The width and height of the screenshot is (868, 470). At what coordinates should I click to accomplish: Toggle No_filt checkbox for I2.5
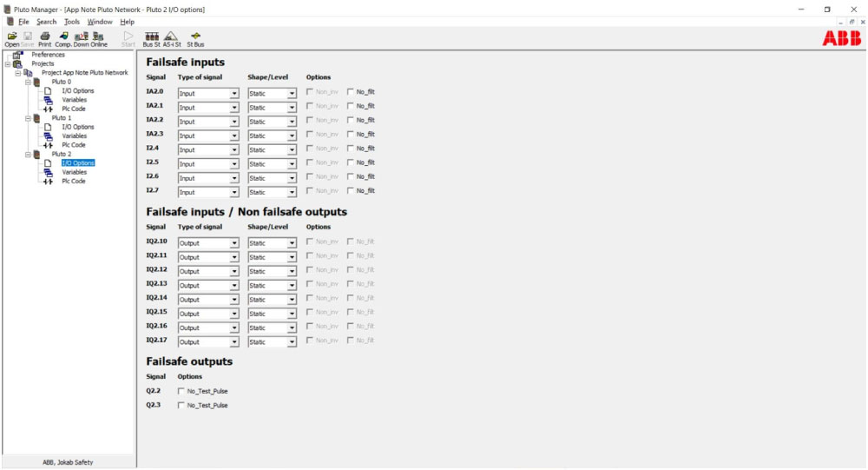point(351,162)
